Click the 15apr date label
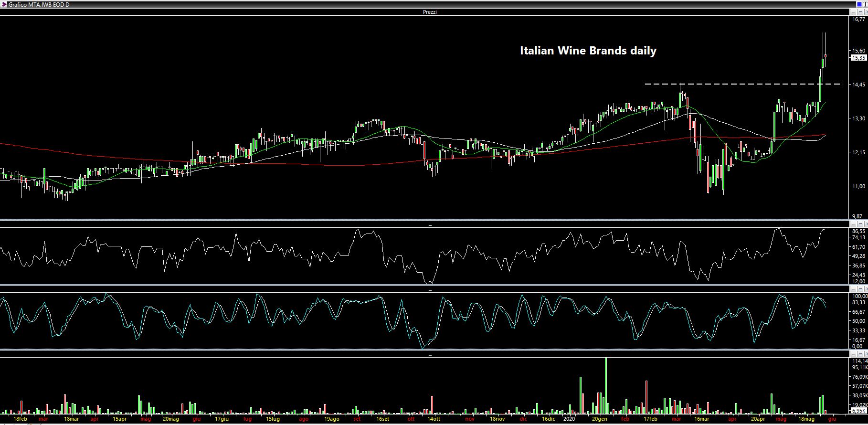 tap(120, 419)
